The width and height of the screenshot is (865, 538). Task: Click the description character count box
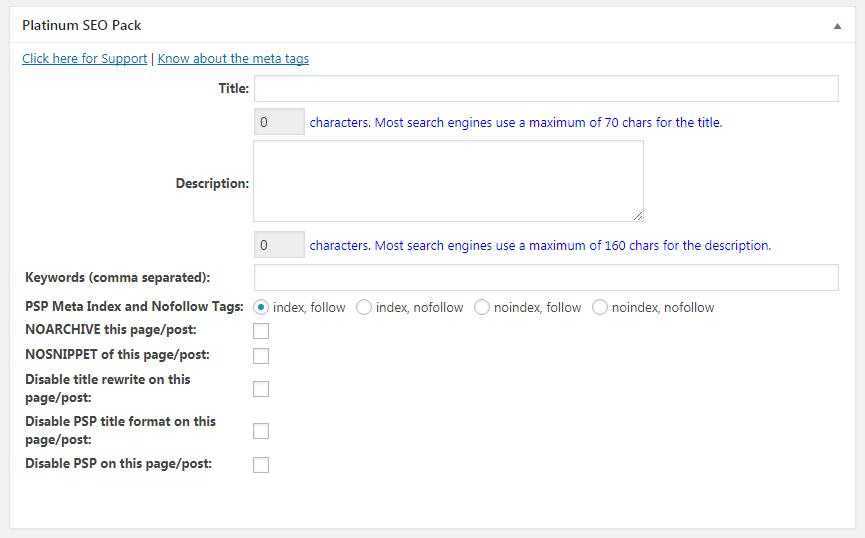pos(279,245)
